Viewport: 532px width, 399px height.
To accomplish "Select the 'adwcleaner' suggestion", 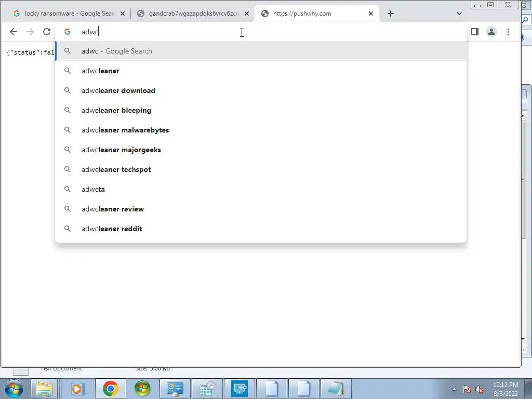I will coord(261,71).
